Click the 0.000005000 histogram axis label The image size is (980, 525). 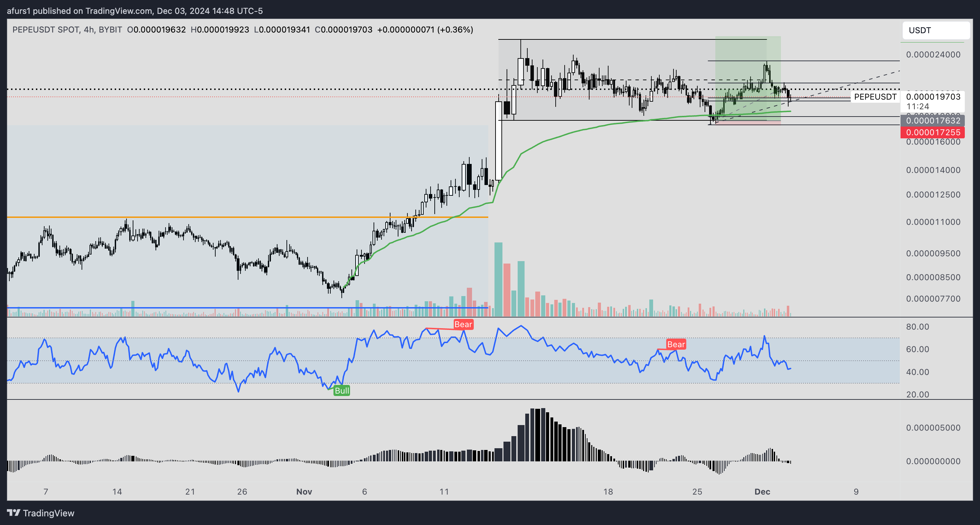tap(933, 427)
